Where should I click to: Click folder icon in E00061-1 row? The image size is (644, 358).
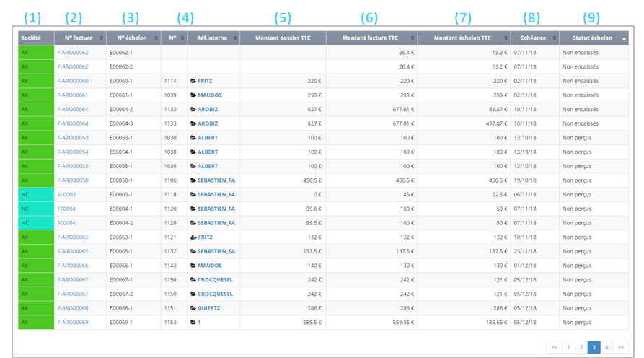pos(193,95)
